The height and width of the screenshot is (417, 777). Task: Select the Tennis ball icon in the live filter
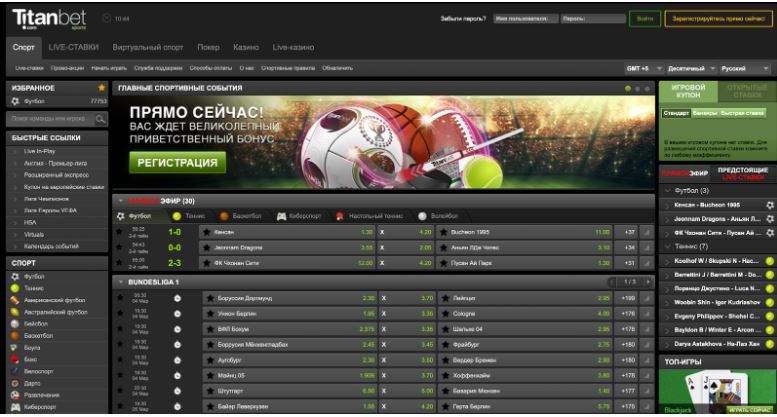pos(176,215)
